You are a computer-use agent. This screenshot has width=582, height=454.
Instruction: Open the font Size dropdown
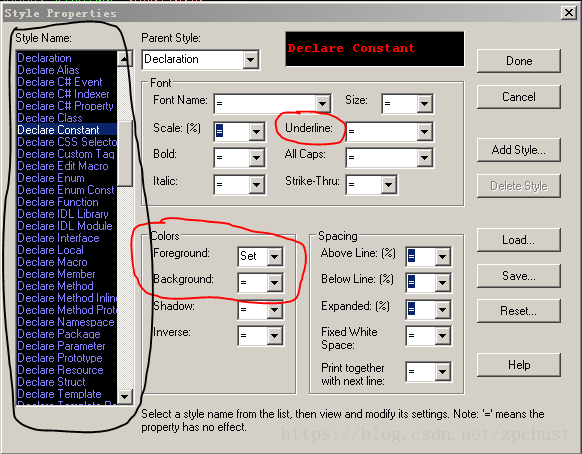click(x=424, y=104)
